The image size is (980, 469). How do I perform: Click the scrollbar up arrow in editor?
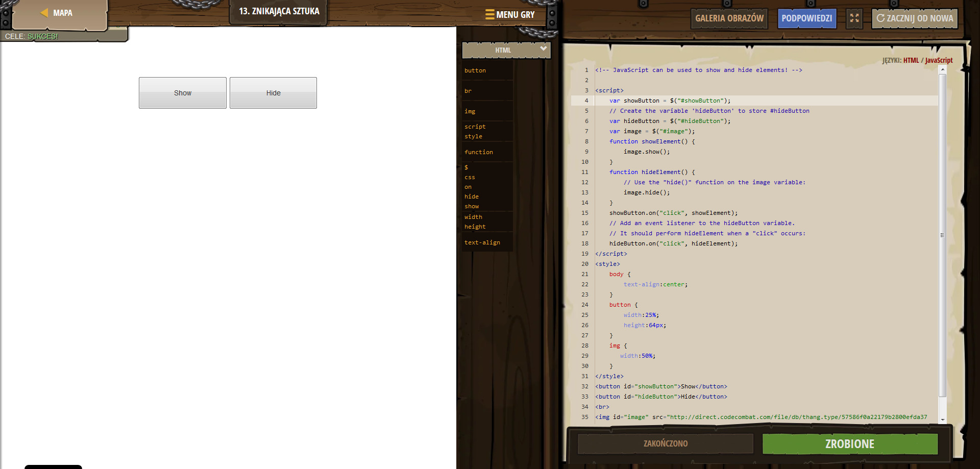943,70
